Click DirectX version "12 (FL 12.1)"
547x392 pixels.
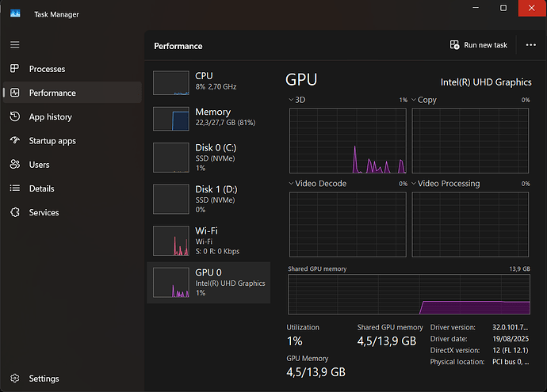coord(511,350)
